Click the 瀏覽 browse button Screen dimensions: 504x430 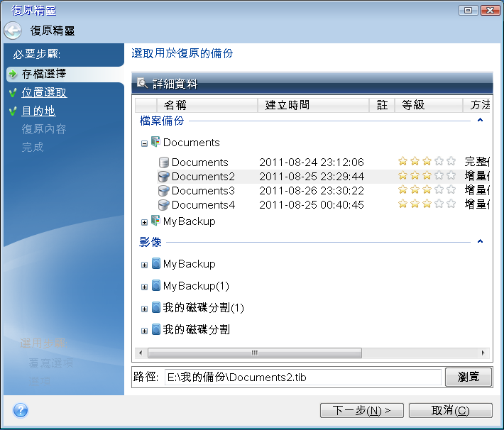click(468, 377)
